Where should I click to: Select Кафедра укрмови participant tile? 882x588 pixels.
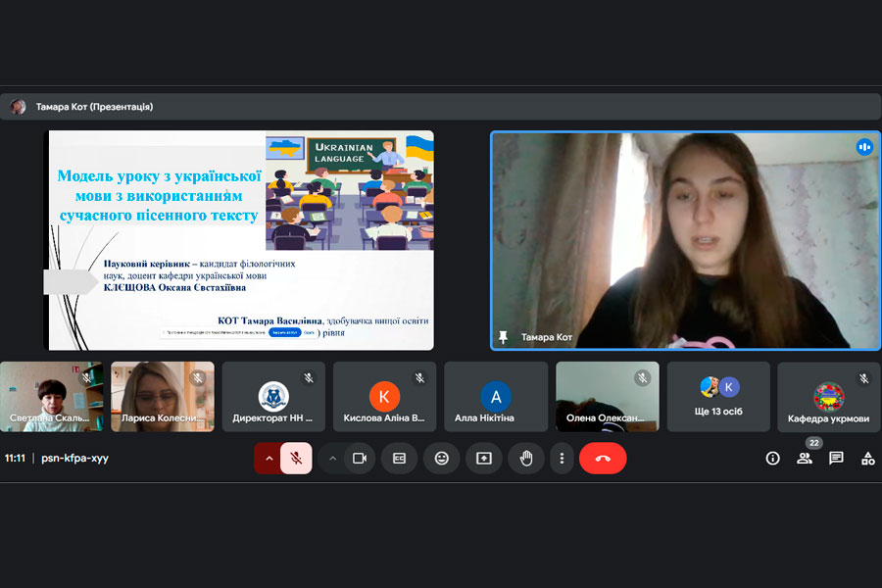(828, 397)
